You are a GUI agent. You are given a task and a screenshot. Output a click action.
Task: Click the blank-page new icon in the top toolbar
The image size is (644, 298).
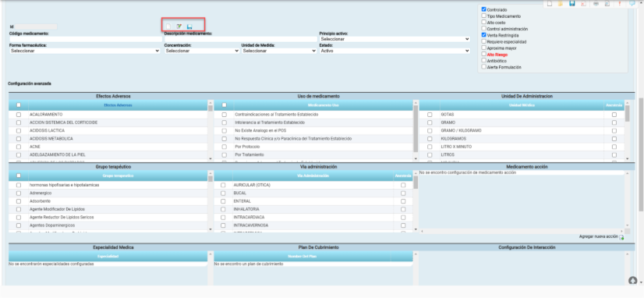550,3
